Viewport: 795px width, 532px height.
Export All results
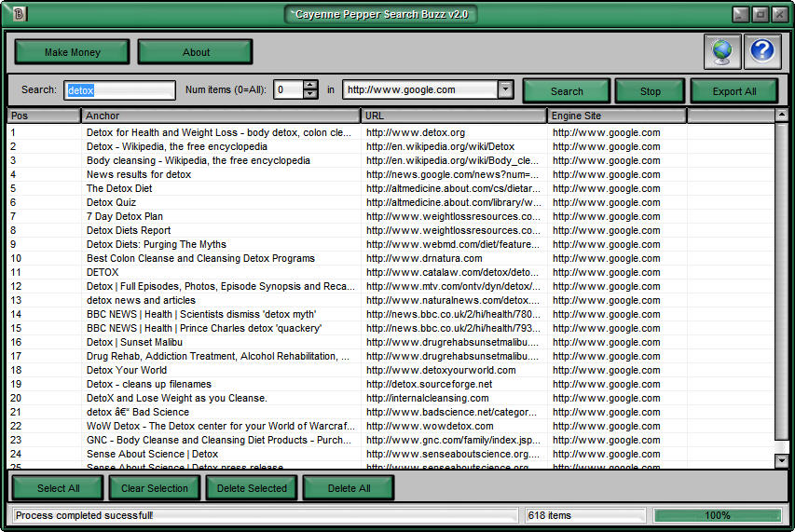point(733,91)
